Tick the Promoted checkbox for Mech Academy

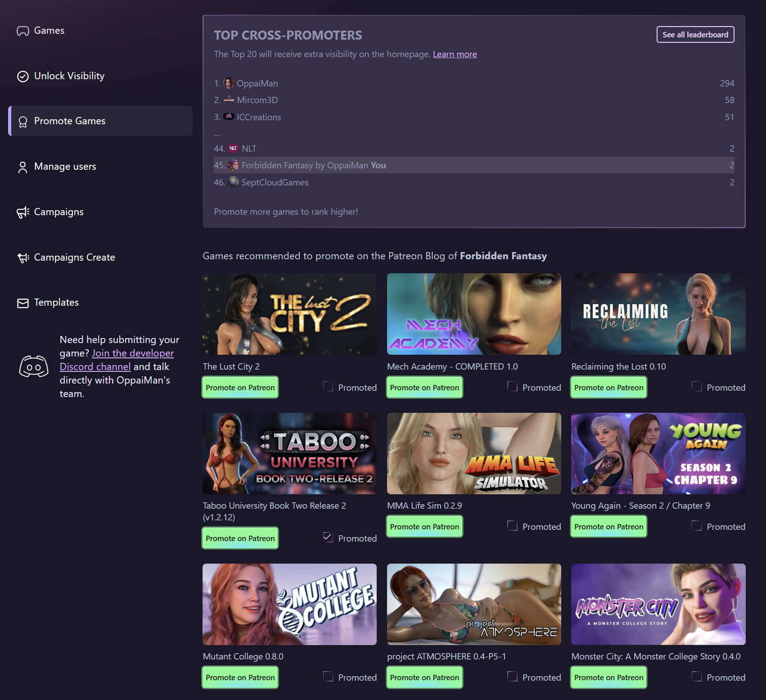[512, 386]
